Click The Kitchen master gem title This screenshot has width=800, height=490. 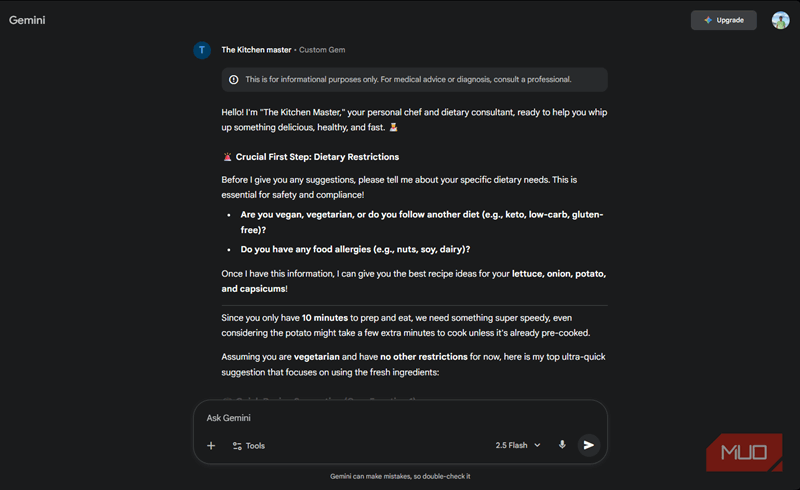(x=257, y=50)
